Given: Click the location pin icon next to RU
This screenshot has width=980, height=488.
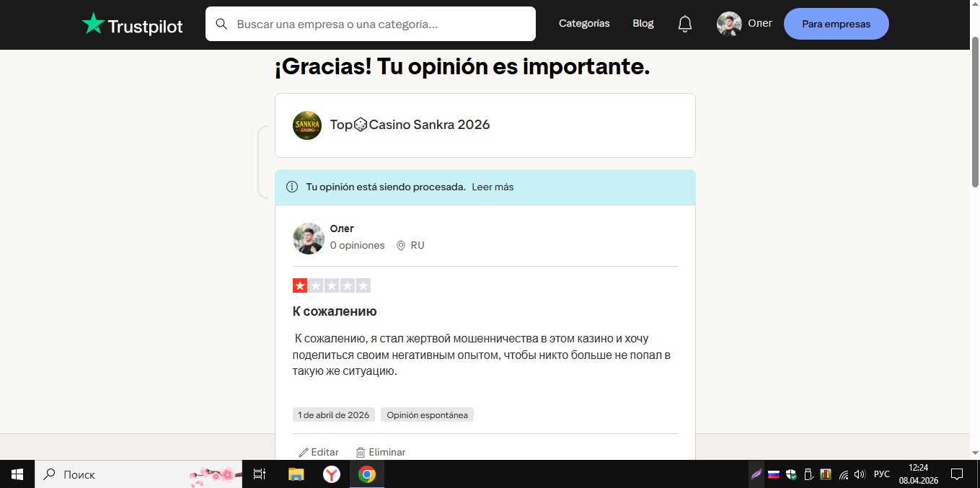Looking at the screenshot, I should pyautogui.click(x=401, y=246).
